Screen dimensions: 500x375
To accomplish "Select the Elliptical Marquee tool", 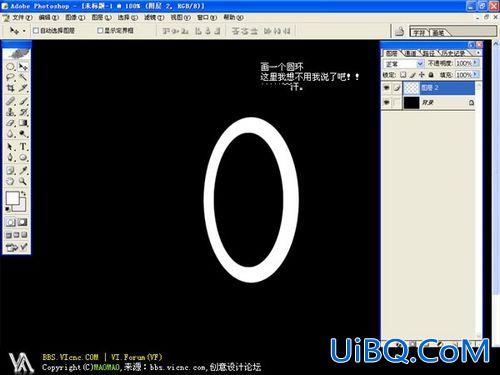I will click(10, 66).
